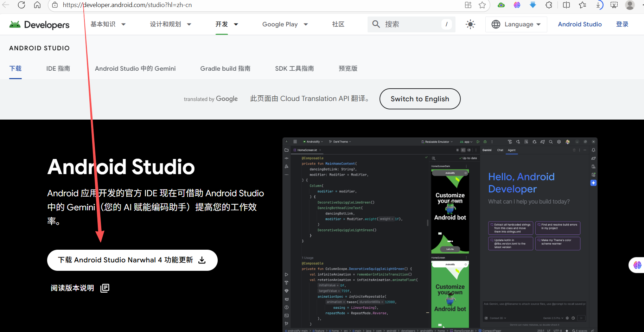This screenshot has width=644, height=332.
Task: Click the release notes document icon
Action: click(x=105, y=288)
